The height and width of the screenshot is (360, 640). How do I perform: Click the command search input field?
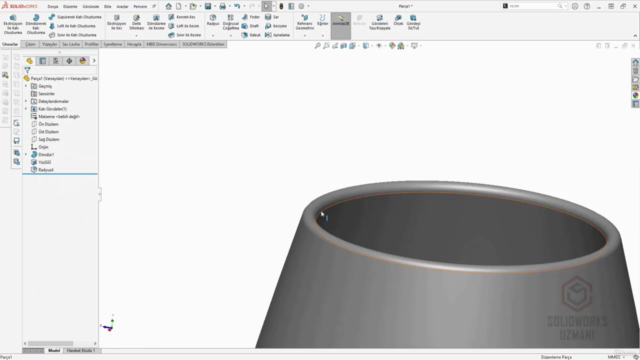click(x=532, y=6)
